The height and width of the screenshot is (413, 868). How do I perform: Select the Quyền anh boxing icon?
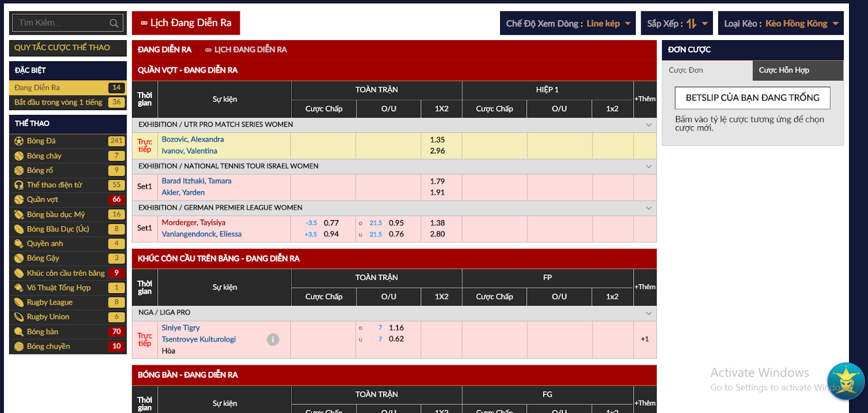(x=19, y=244)
